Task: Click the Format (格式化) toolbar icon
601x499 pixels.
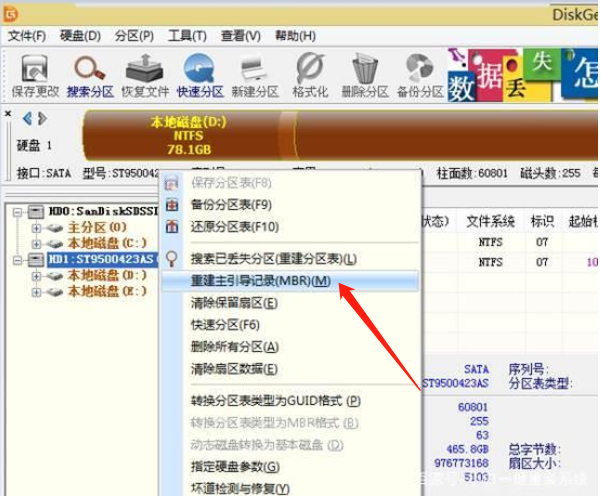Action: coord(310,69)
